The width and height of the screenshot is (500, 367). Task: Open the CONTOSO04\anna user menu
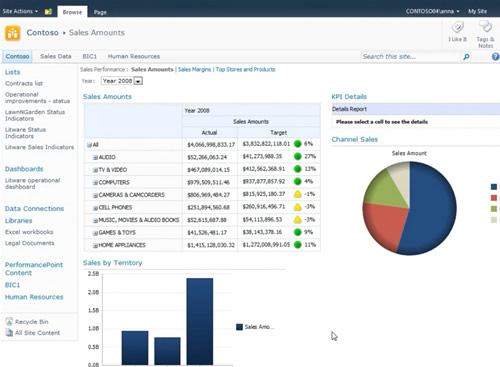(x=432, y=11)
